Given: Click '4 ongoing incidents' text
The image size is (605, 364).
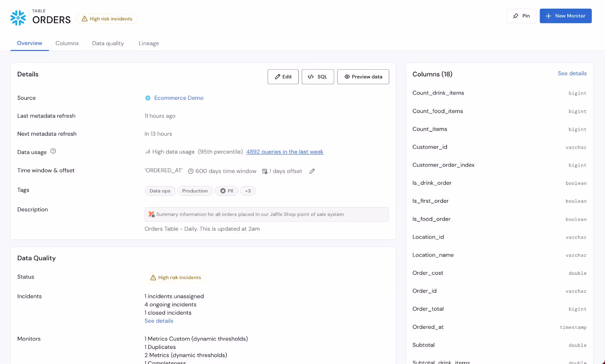Looking at the screenshot, I should click(x=171, y=305).
